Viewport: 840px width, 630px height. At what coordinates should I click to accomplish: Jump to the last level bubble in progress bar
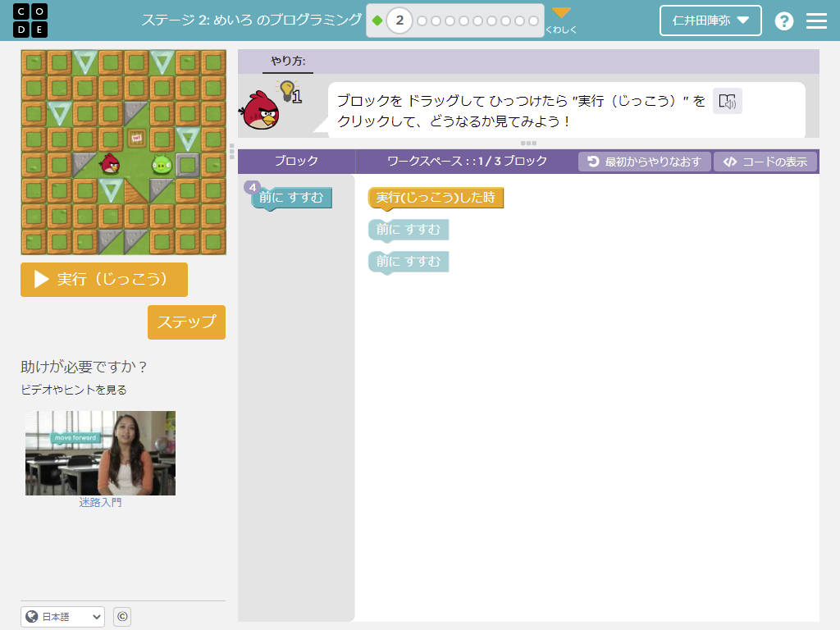pos(533,21)
